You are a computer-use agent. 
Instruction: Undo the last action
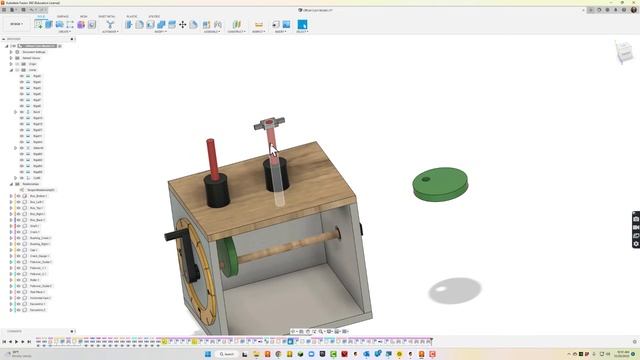(32, 10)
